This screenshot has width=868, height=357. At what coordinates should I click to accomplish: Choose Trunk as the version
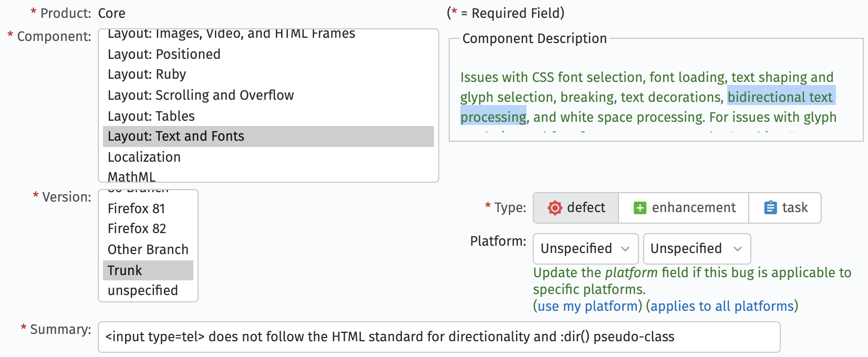tap(125, 270)
